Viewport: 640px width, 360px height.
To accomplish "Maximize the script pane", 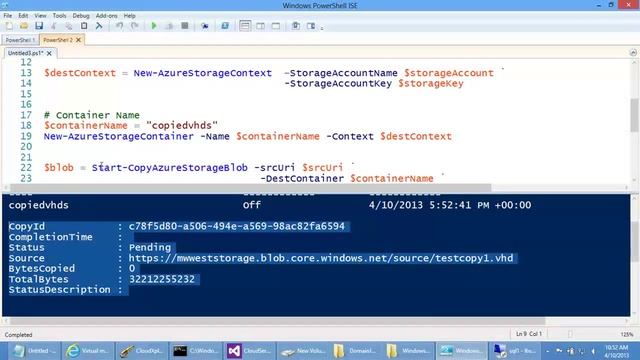I will 276,26.
